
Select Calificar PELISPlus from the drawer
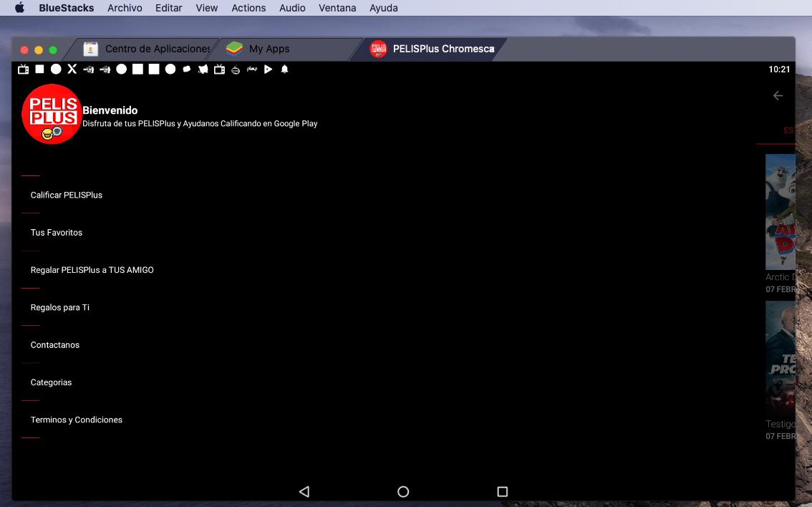pos(67,195)
